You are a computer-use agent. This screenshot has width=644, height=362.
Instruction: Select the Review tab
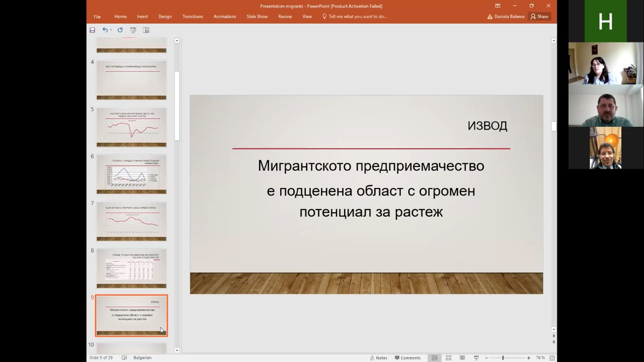click(285, 16)
